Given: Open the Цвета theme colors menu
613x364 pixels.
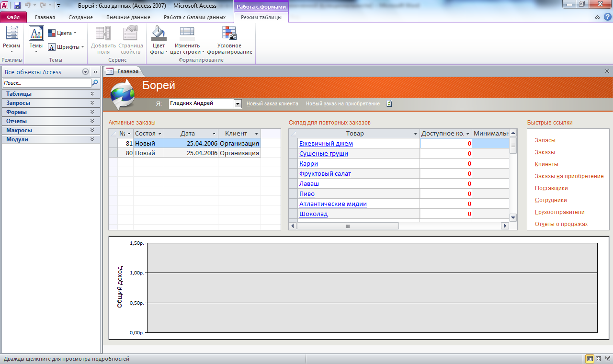Looking at the screenshot, I should [x=62, y=33].
